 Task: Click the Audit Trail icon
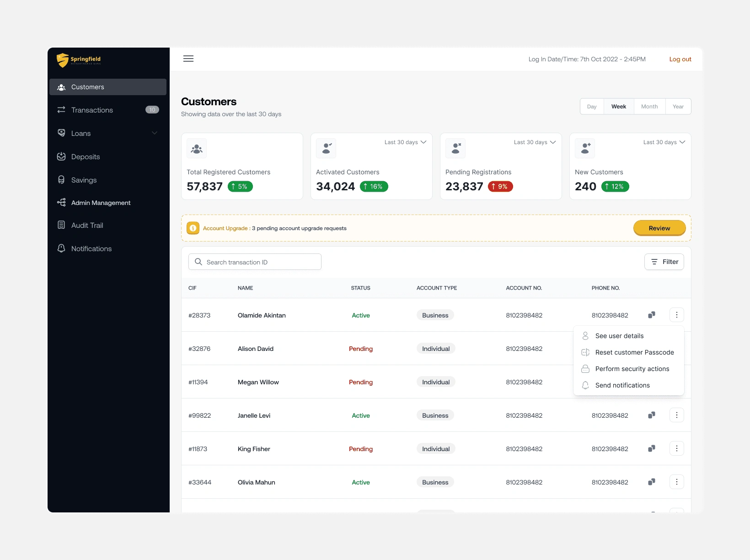coord(61,225)
